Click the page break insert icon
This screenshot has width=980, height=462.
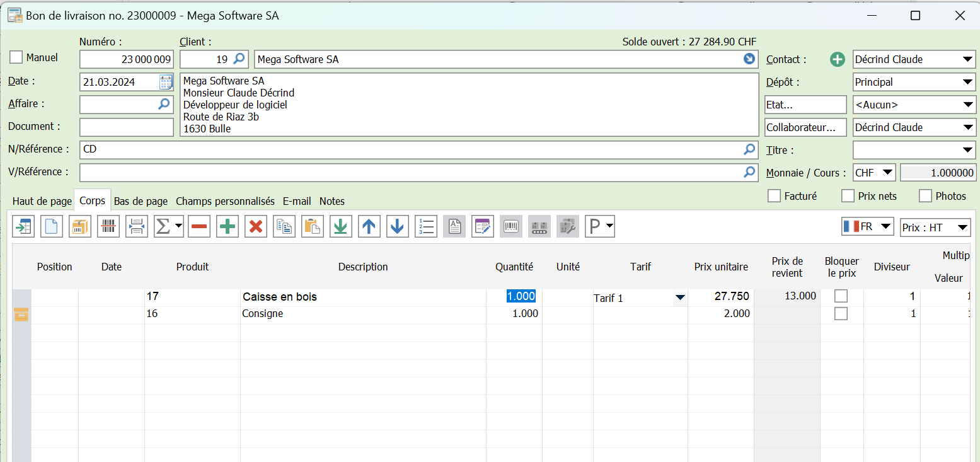[x=137, y=226]
